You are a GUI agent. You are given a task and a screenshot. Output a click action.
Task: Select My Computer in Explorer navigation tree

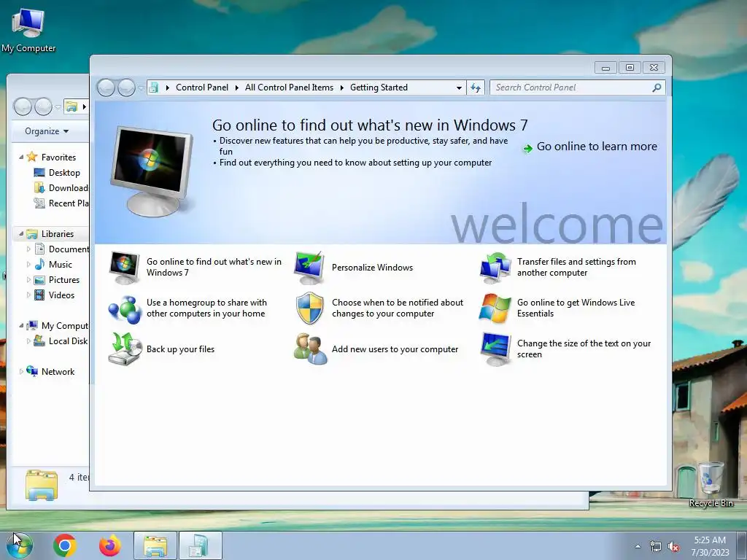tap(57, 326)
